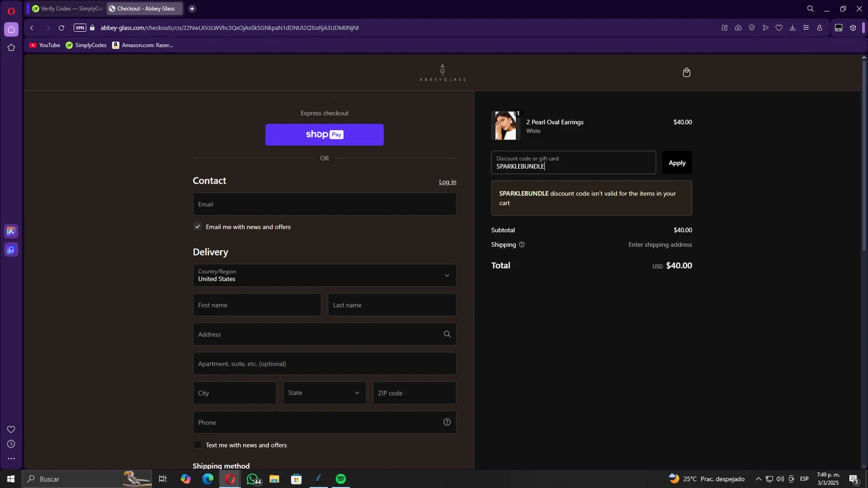Switch to the Verify Codes SimplyCodes tab
This screenshot has height=488, width=868.
67,9
